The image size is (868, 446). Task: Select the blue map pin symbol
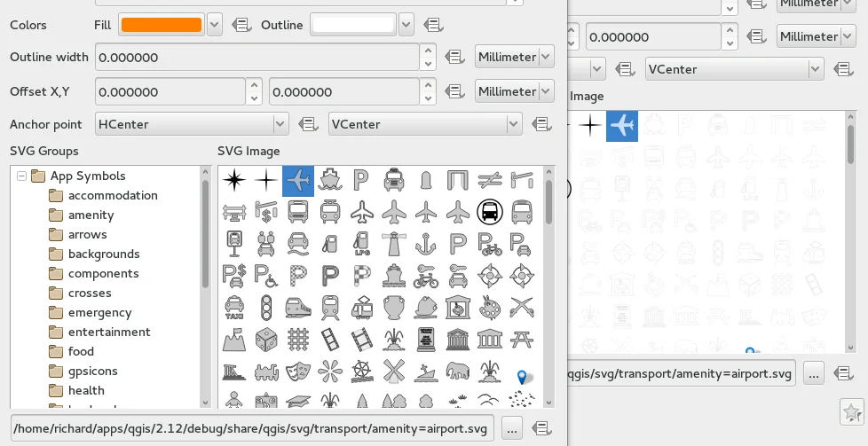tap(523, 376)
